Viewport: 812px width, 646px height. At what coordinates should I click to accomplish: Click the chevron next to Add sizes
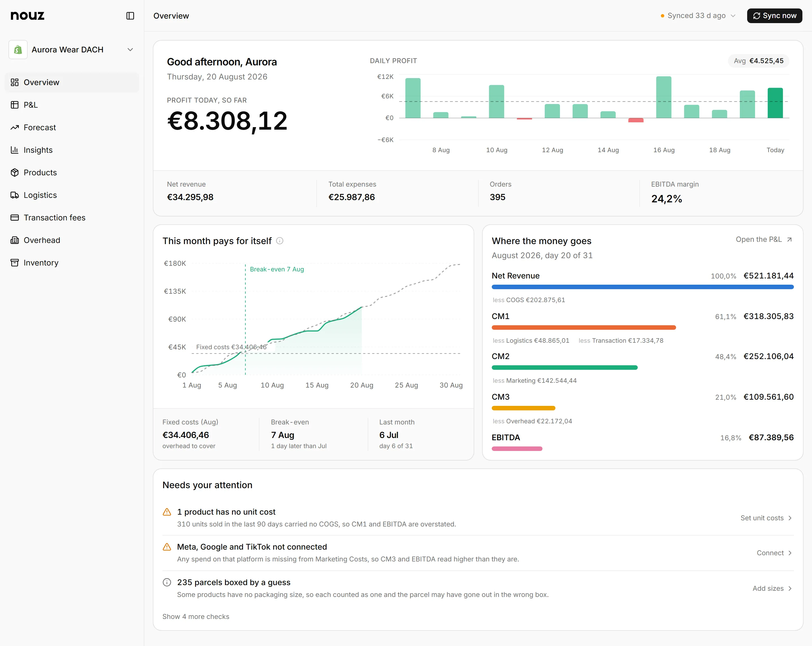coord(790,589)
